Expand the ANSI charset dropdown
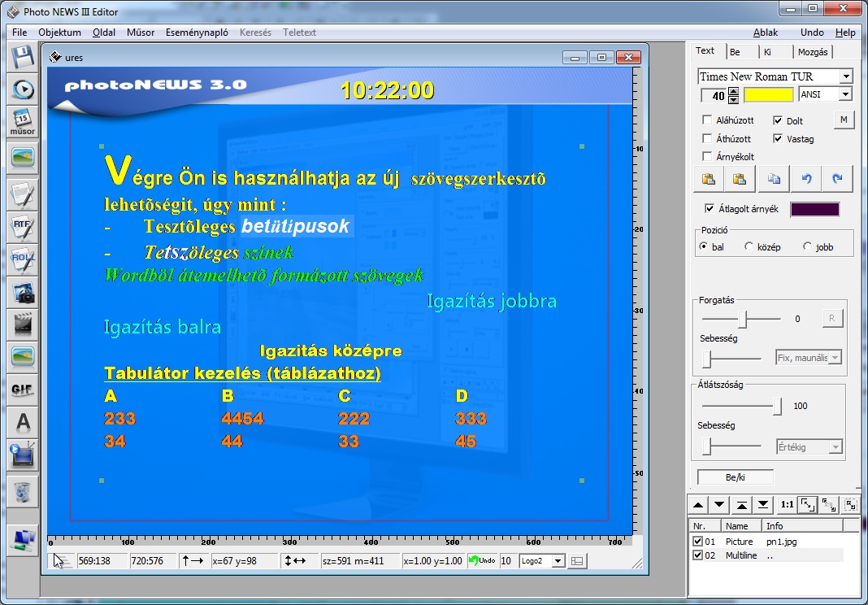The image size is (868, 605). click(x=846, y=94)
